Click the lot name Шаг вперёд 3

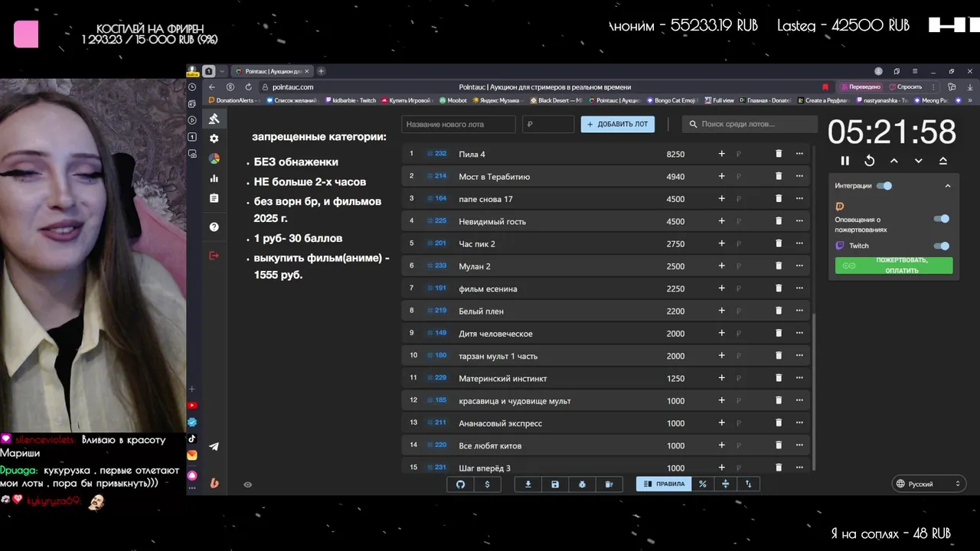485,468
